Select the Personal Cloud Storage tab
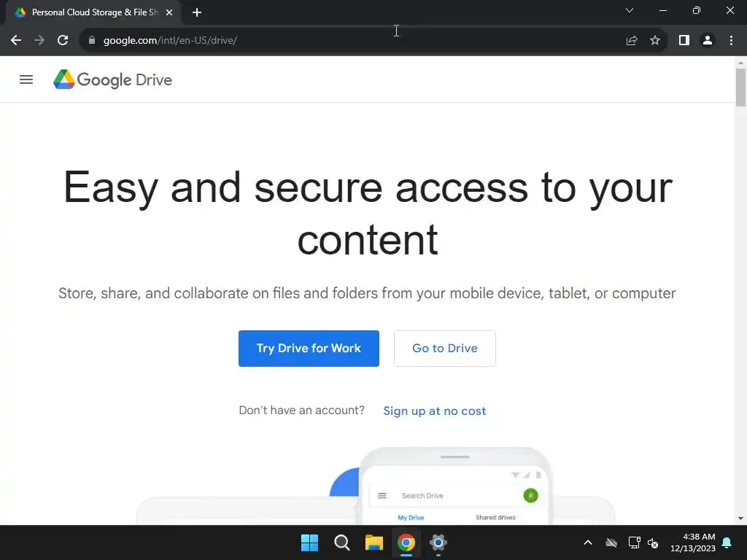The height and width of the screenshot is (560, 747). coord(93,12)
